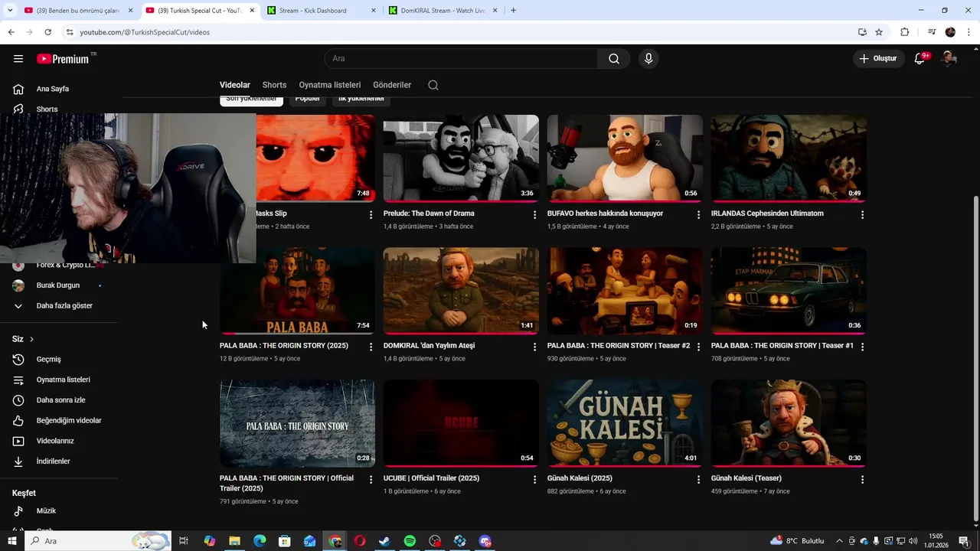The width and height of the screenshot is (980, 551).
Task: Open the Chrome tab search dropdown
Action: click(x=8, y=11)
